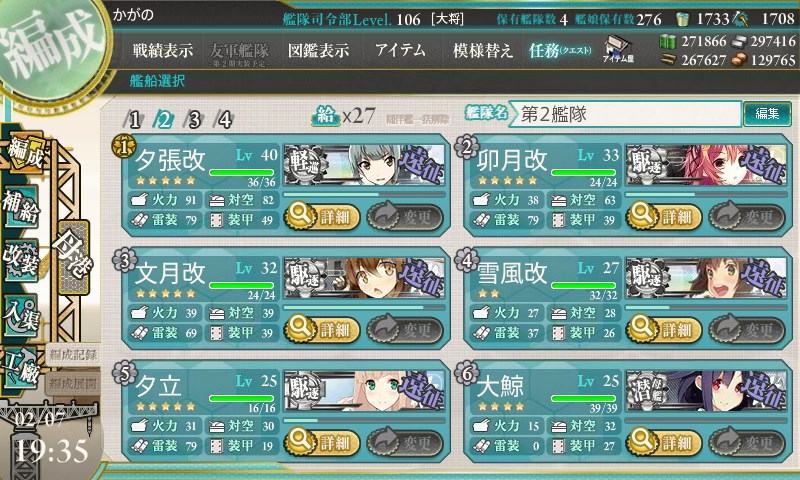Click the 編集 fleet name edit button
Viewport: 800px width, 480px height.
[x=767, y=113]
